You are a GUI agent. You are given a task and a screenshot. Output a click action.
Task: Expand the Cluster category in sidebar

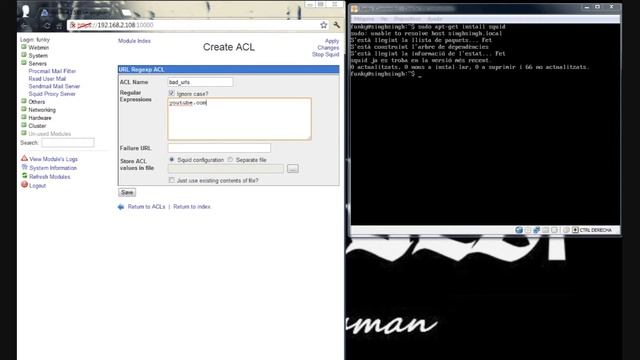click(x=37, y=126)
